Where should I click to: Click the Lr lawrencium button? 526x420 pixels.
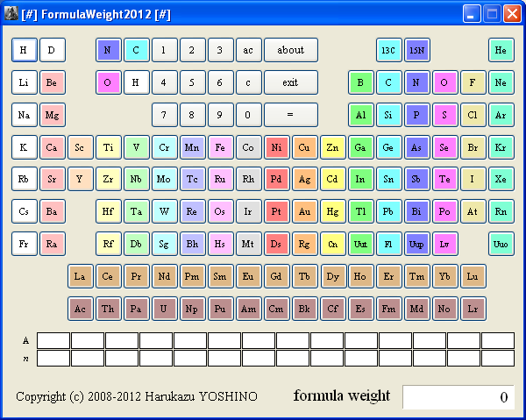pos(473,309)
